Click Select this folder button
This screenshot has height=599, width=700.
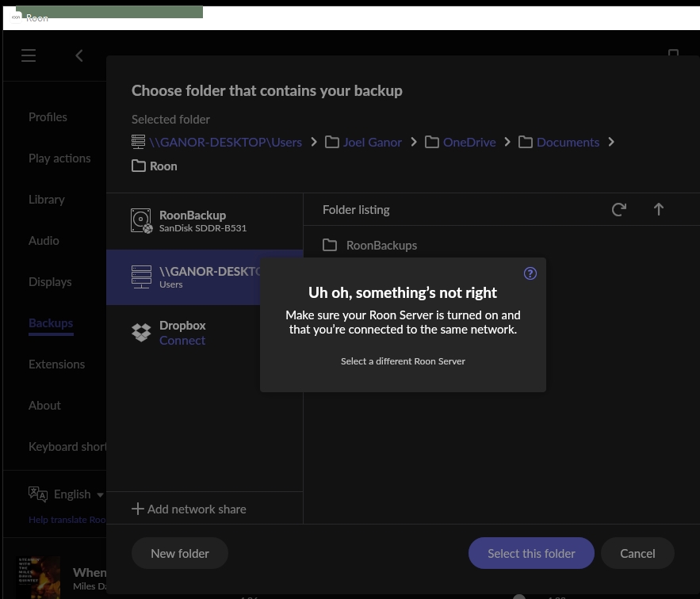coord(531,553)
